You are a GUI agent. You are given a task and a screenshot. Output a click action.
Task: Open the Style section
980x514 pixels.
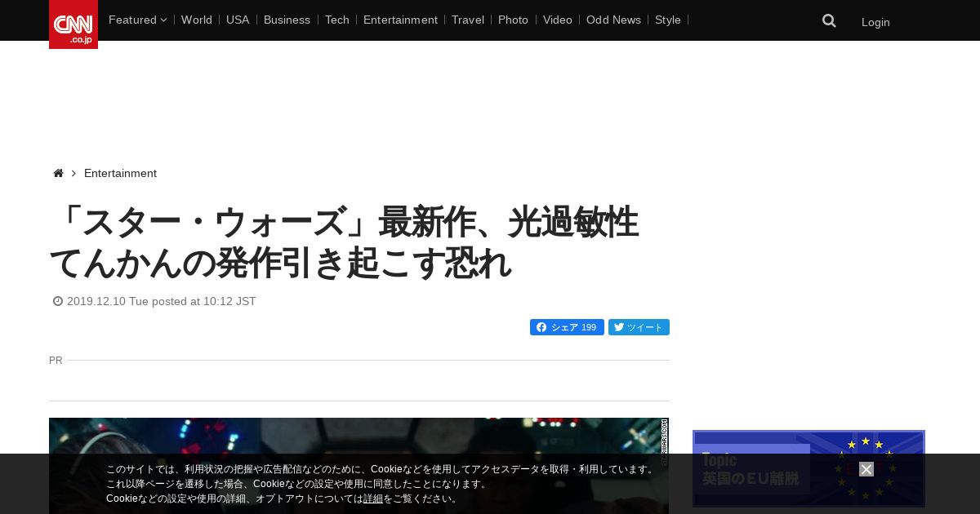click(668, 20)
